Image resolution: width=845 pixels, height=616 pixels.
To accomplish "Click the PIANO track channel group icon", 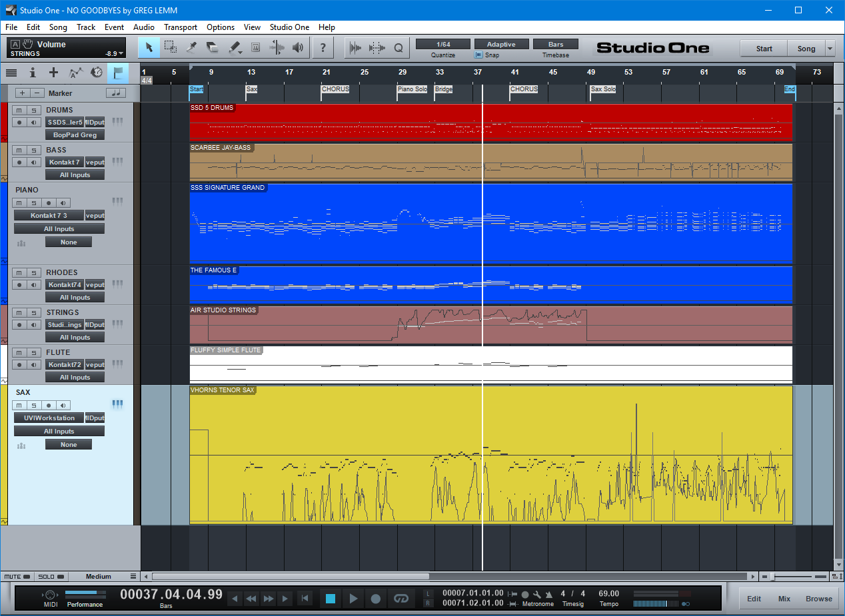I will pyautogui.click(x=21, y=243).
